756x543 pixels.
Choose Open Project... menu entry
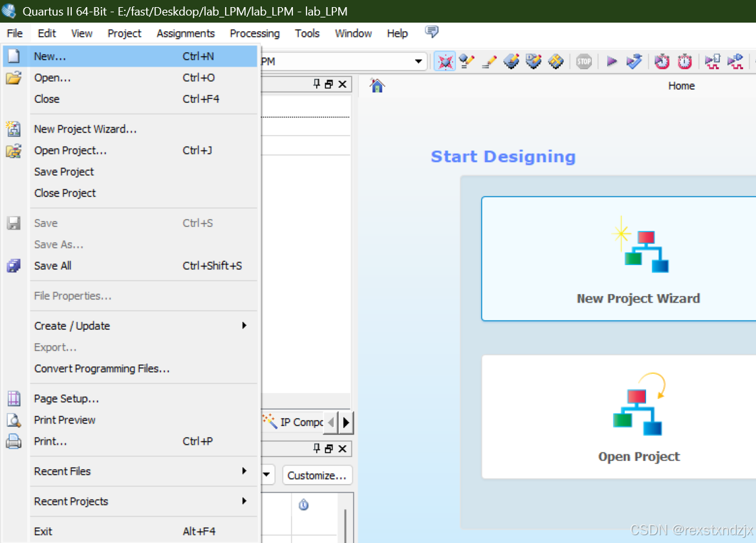[130, 151]
